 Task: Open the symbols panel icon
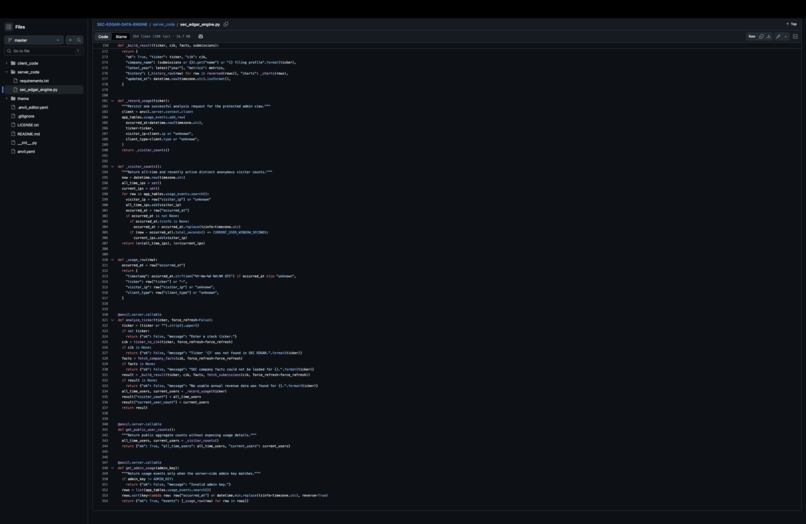coord(795,37)
